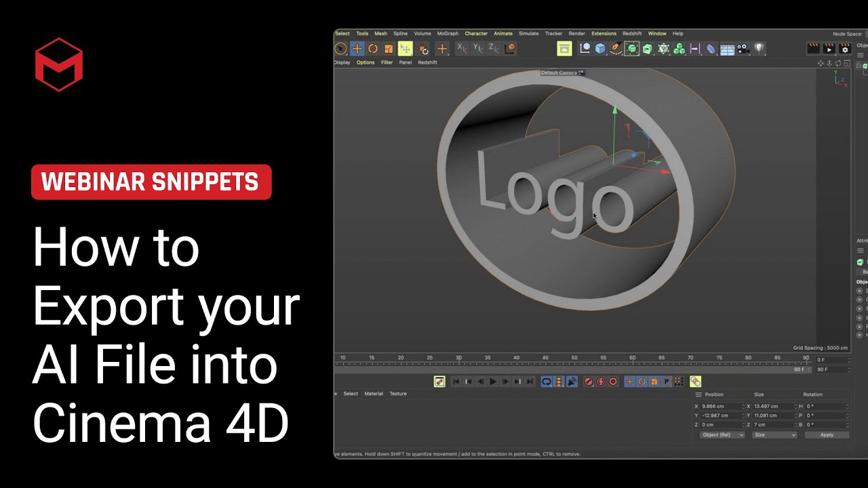Open the Simulate menu
Viewport: 868px width, 488px height.
(529, 33)
